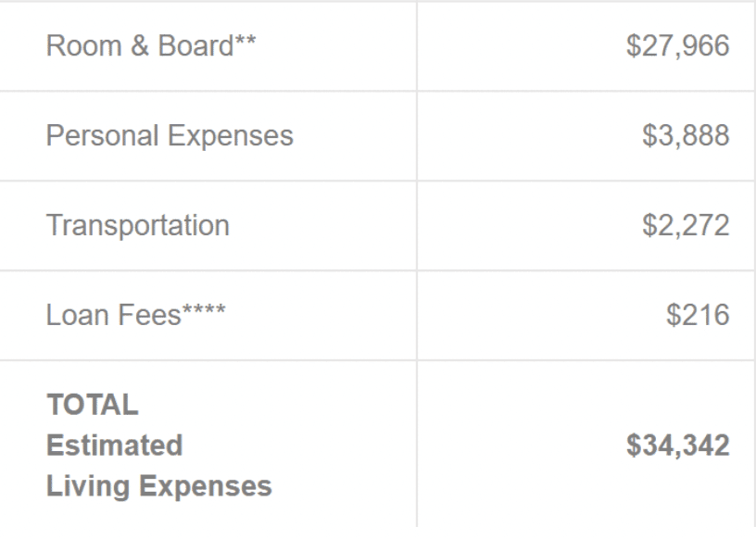Screen dimensions: 756x539
Task: Click the Loan Fees**** label
Action: (135, 315)
